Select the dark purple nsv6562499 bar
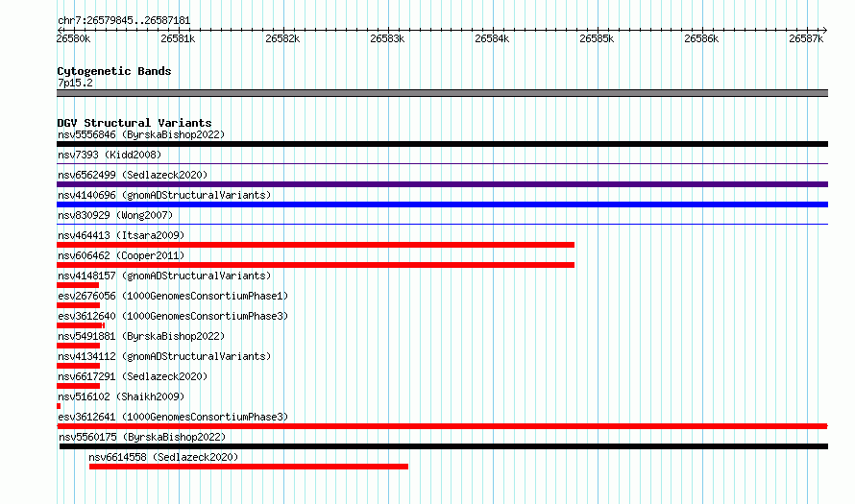This screenshot has width=855, height=504. [x=442, y=184]
